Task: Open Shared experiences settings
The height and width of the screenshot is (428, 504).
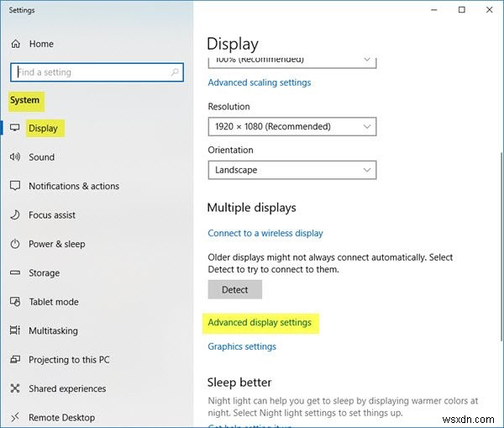Action: 67,388
